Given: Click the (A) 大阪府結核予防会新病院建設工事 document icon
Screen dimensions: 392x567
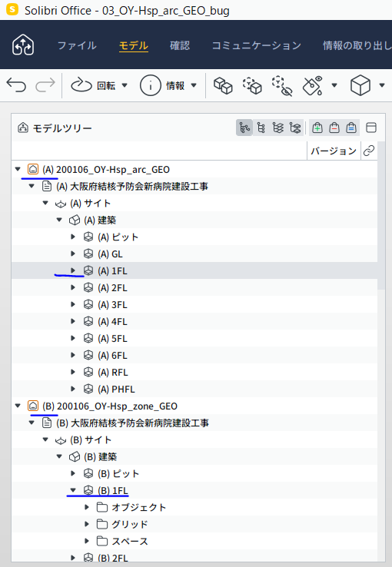Looking at the screenshot, I should coord(47,186).
